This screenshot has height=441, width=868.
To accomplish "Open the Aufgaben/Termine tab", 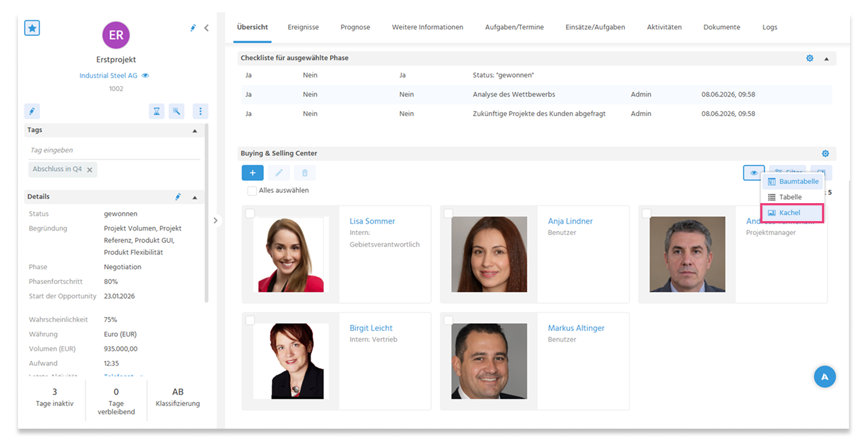I will tap(514, 27).
